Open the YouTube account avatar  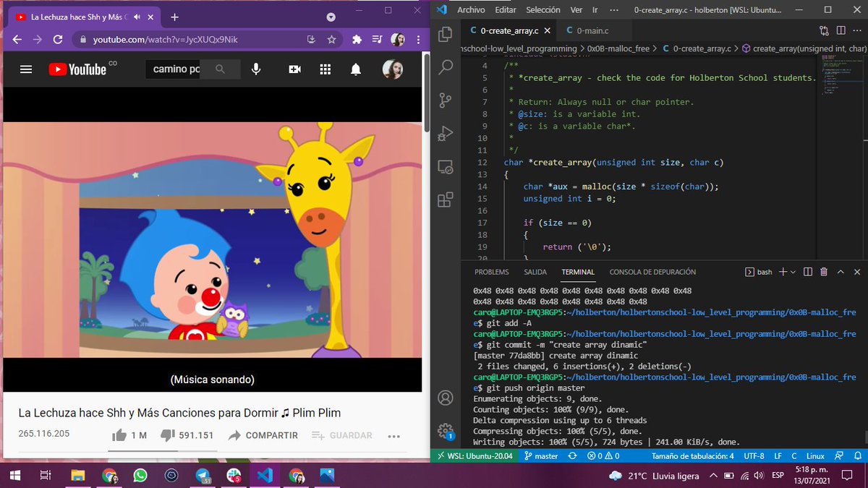pos(392,69)
